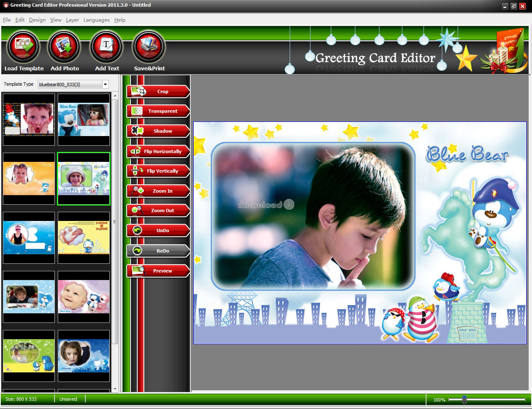Open the Languages menu

pos(96,20)
